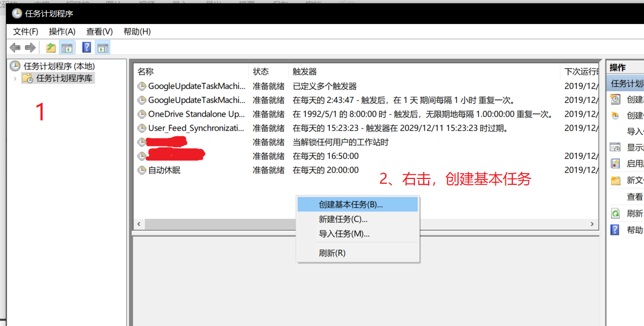The width and height of the screenshot is (644, 326).
Task: Click the 帮助 question mark icon in 操作 pane
Action: [615, 230]
